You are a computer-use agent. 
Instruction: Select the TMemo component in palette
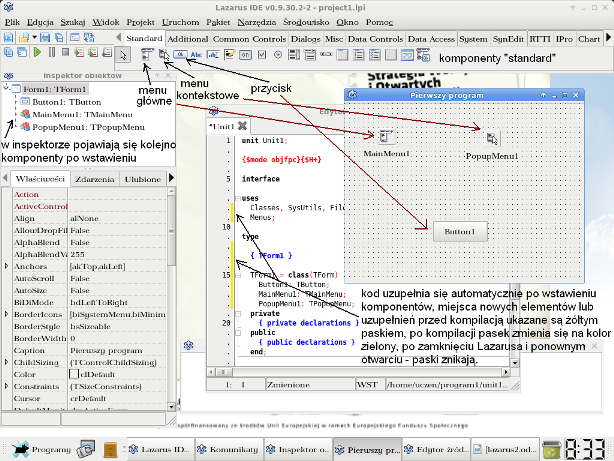229,54
